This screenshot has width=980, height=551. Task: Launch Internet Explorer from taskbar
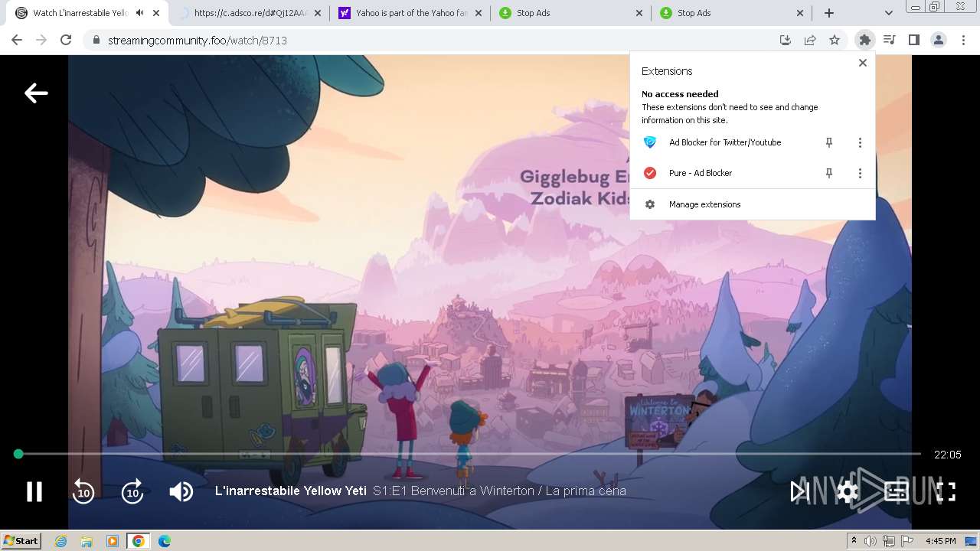pos(61,541)
